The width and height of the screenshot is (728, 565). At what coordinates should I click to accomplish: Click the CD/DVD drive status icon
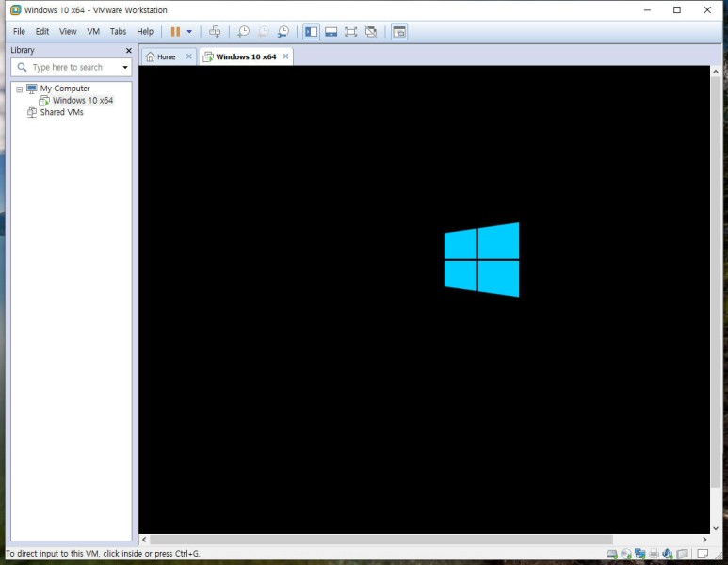626,554
